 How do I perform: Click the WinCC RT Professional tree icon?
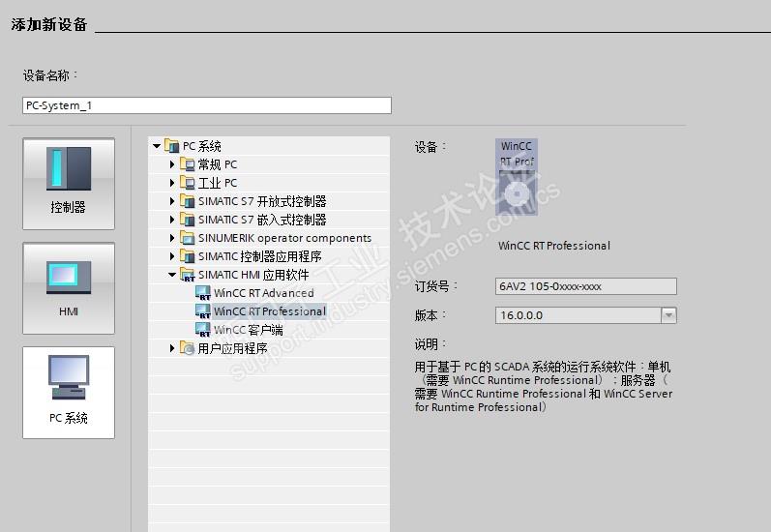pyautogui.click(x=203, y=311)
